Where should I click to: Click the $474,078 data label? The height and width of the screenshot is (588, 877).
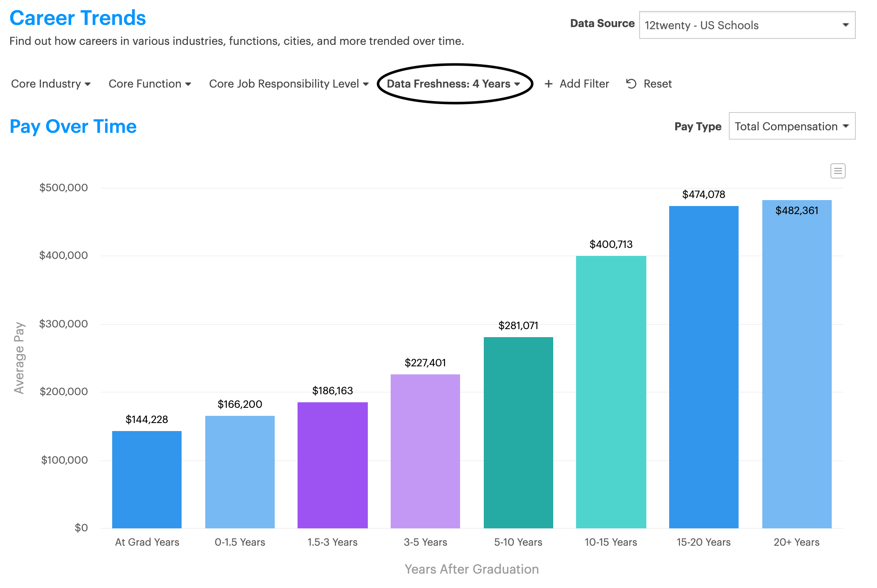pyautogui.click(x=704, y=194)
